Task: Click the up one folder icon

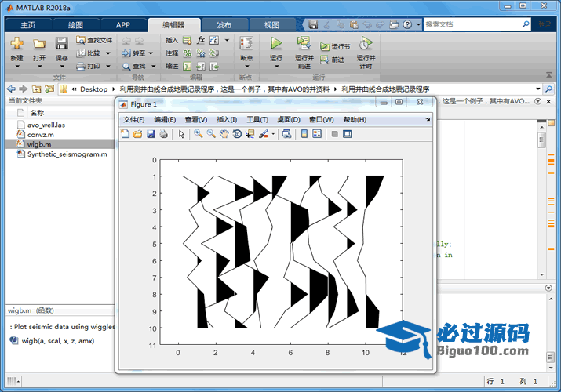Action: click(36, 89)
